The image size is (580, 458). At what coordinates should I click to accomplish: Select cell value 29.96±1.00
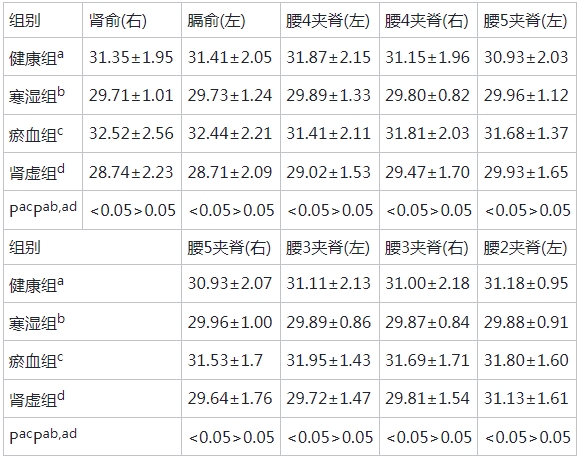[230, 322]
